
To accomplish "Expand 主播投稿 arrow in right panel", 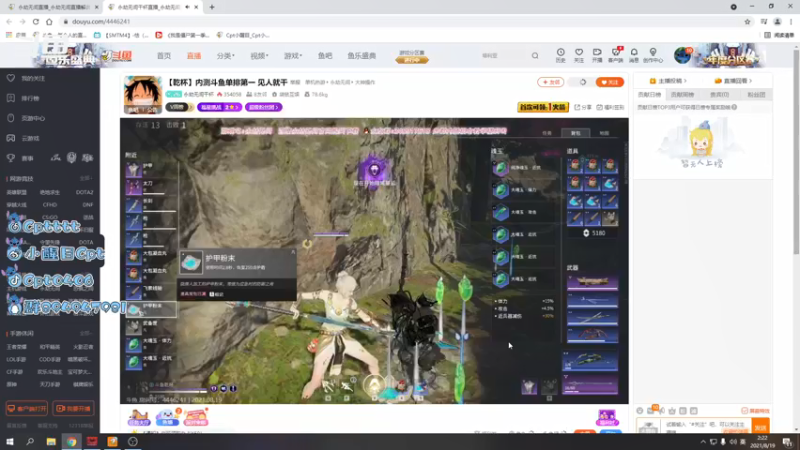I will [685, 81].
